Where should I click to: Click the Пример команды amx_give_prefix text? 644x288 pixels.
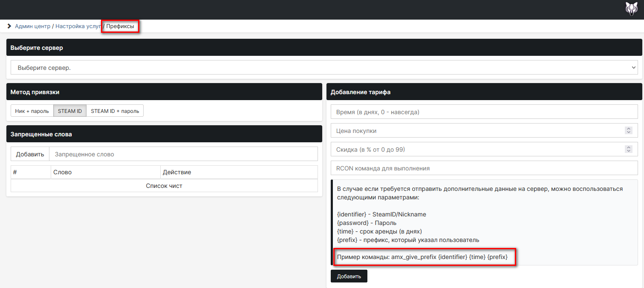[422, 257]
